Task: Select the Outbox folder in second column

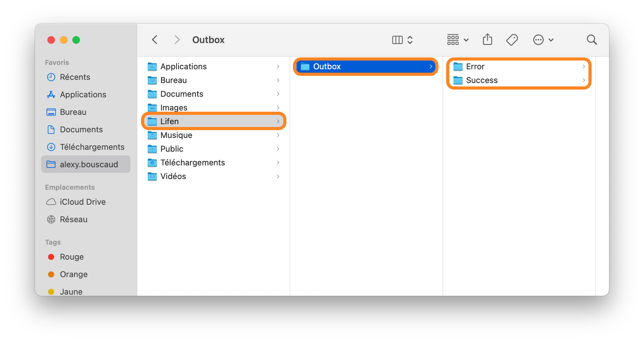Action: tap(366, 66)
